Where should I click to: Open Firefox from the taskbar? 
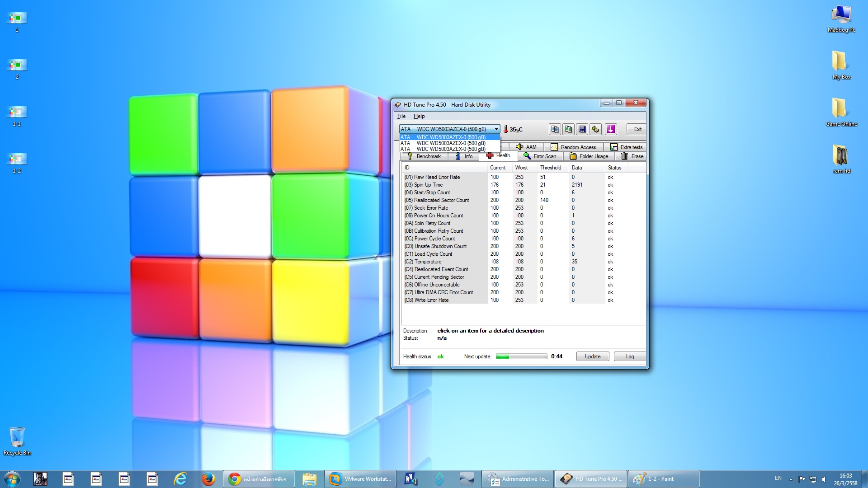[208, 479]
